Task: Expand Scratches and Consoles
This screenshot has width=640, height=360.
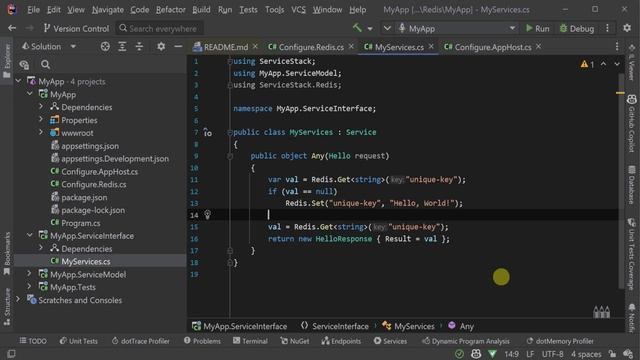Action: pyautogui.click(x=18, y=300)
